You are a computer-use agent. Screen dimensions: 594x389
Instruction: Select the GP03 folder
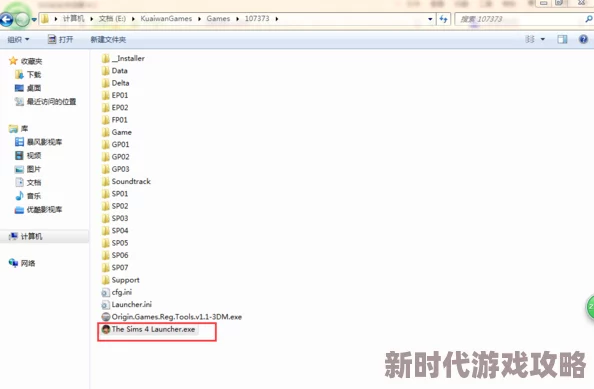(x=116, y=169)
